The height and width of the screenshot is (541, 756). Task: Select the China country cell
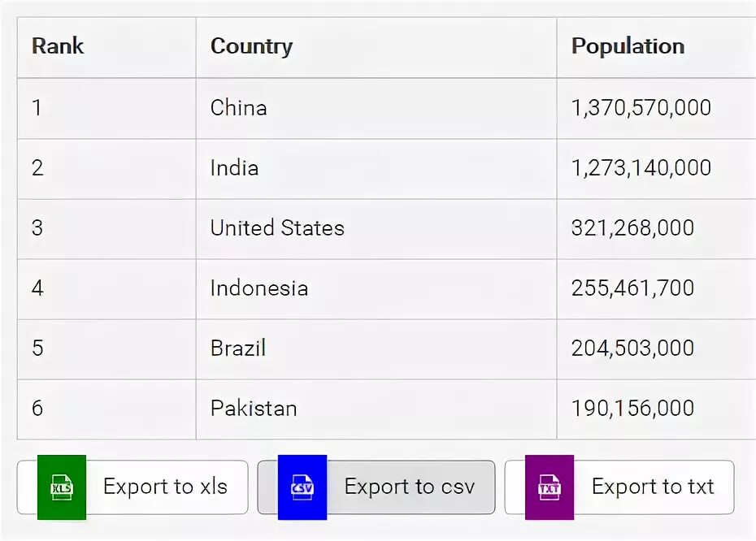tap(238, 107)
